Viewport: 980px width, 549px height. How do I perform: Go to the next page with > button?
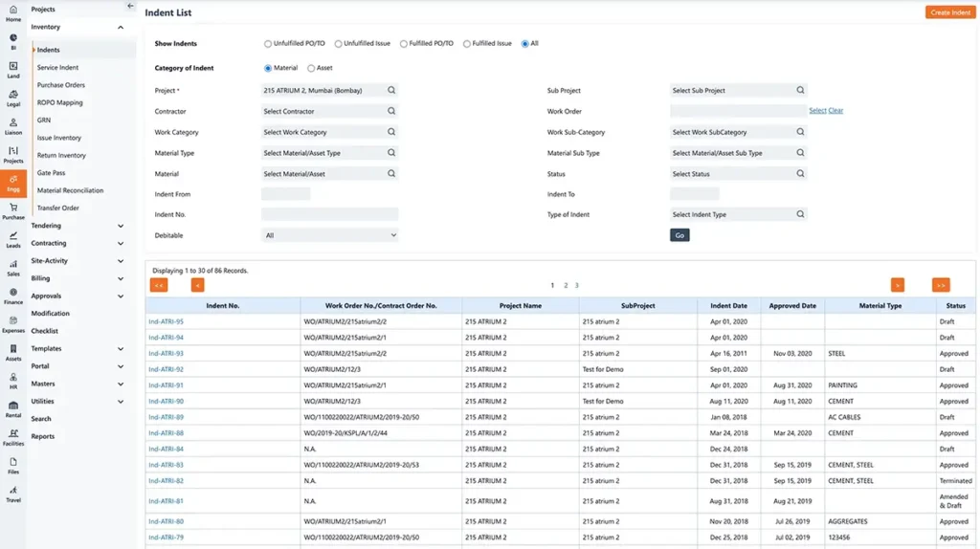pyautogui.click(x=898, y=285)
